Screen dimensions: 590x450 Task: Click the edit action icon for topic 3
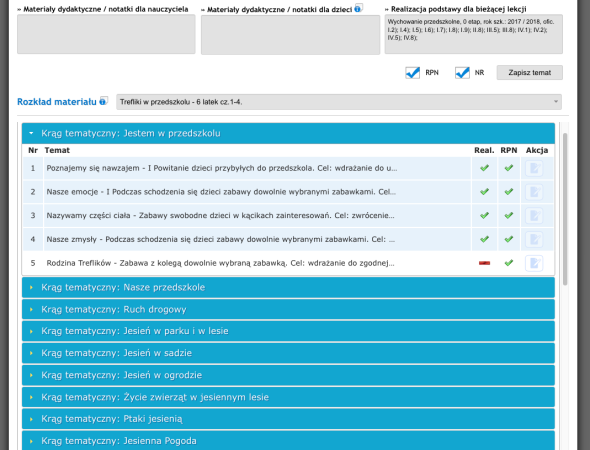pos(534,216)
